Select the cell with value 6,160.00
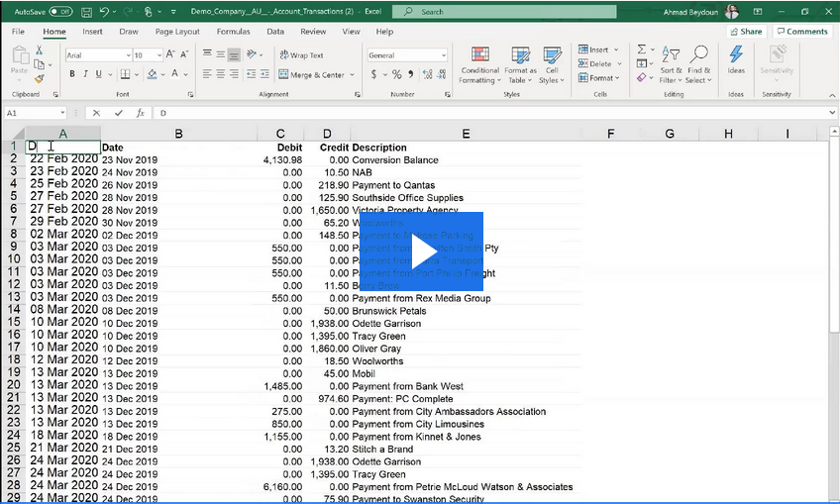 (280, 487)
